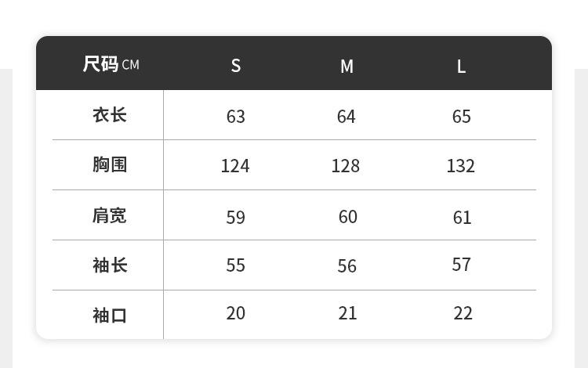Click the 尺码 CM header cell
588x368 pixels.
point(111,64)
